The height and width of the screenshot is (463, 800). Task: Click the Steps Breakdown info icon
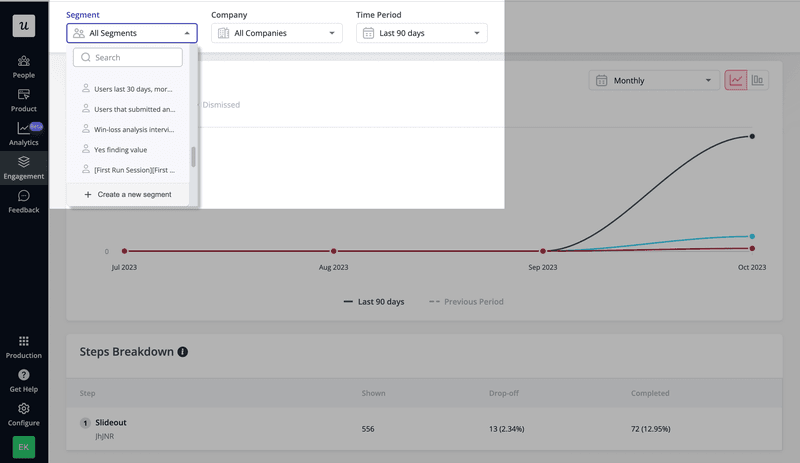pos(183,352)
